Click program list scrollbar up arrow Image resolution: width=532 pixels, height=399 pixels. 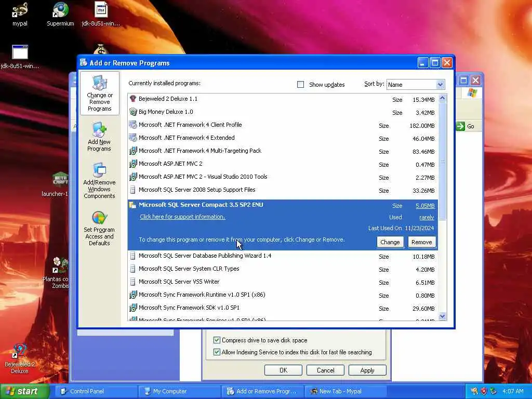442,98
